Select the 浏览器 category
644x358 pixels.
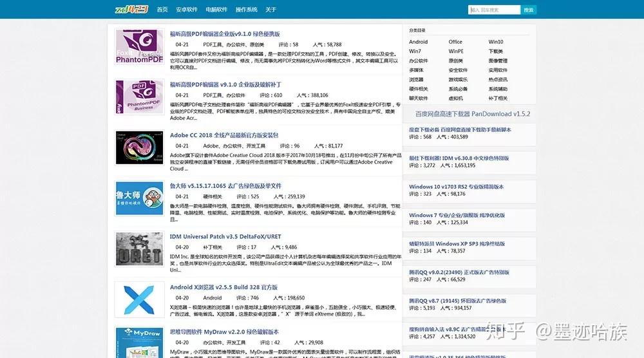click(x=416, y=80)
